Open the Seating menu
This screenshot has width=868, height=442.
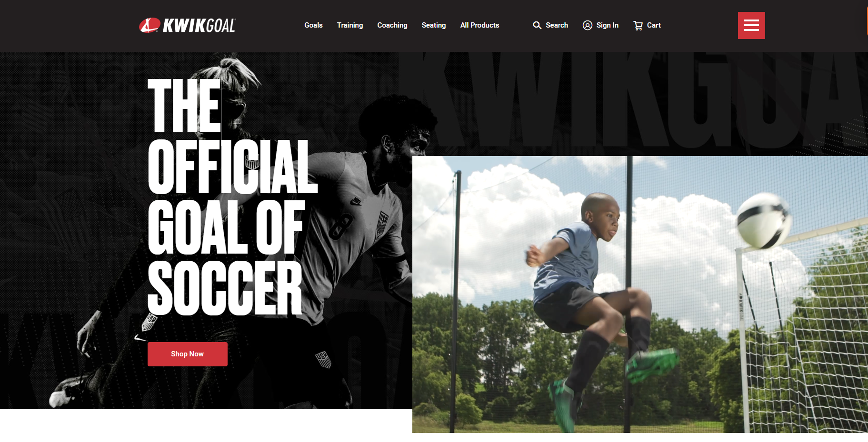[x=434, y=25]
